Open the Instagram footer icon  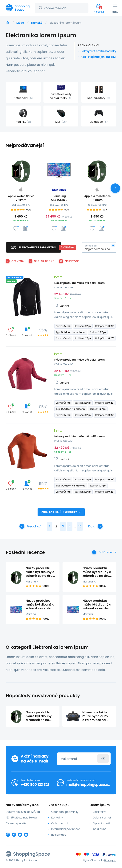8,835
